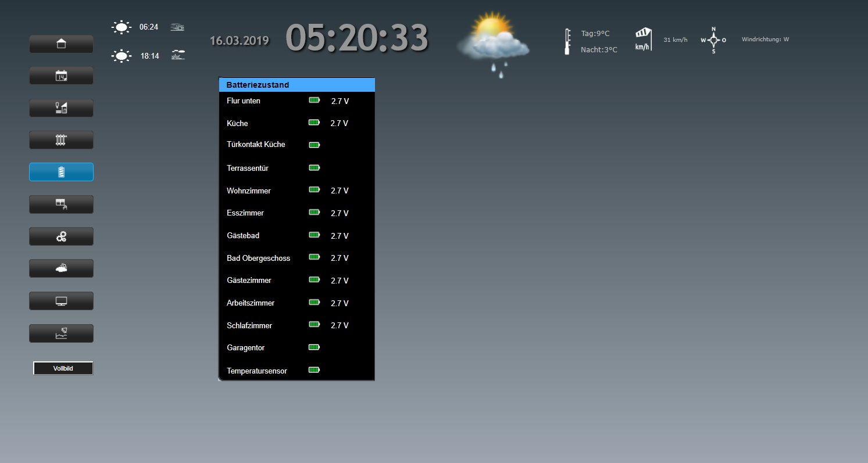This screenshot has height=463, width=868.
Task: Click the battery icon for Esszimmer
Action: pyautogui.click(x=314, y=212)
